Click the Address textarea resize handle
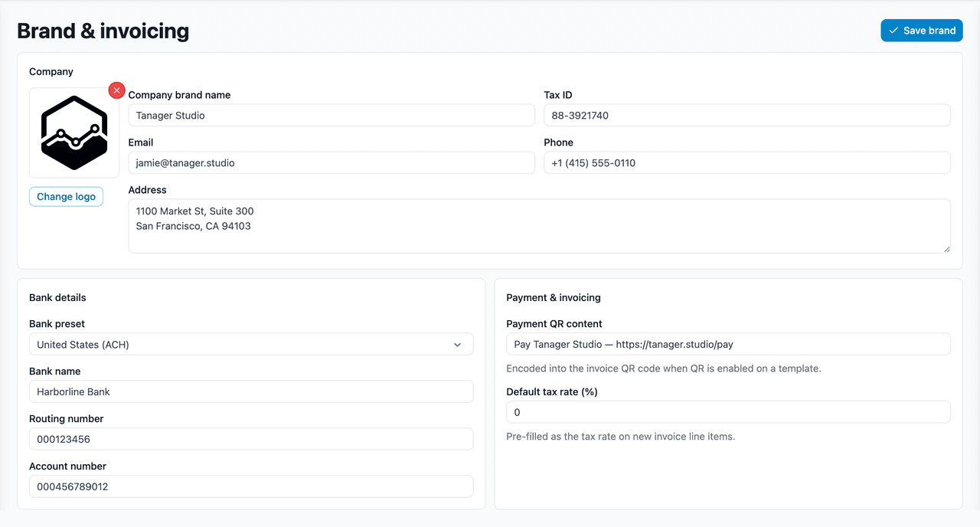Viewport: 980px width, 527px height. click(946, 248)
